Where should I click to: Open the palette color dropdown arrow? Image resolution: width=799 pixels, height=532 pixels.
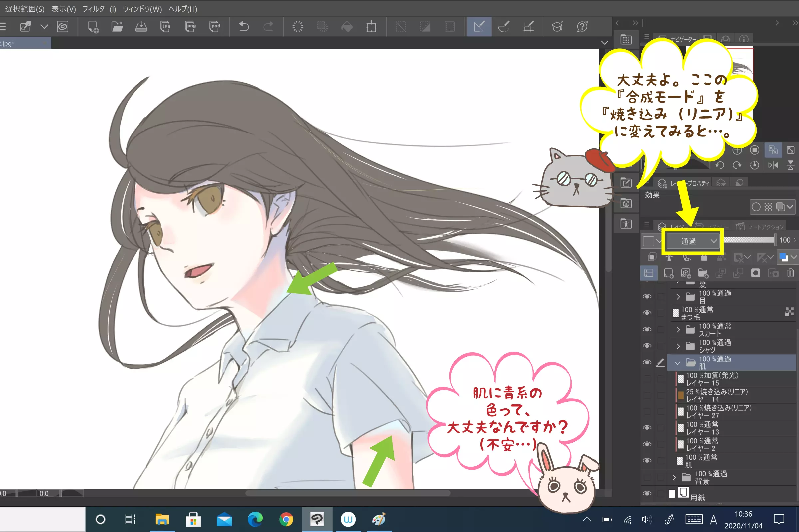(659, 241)
